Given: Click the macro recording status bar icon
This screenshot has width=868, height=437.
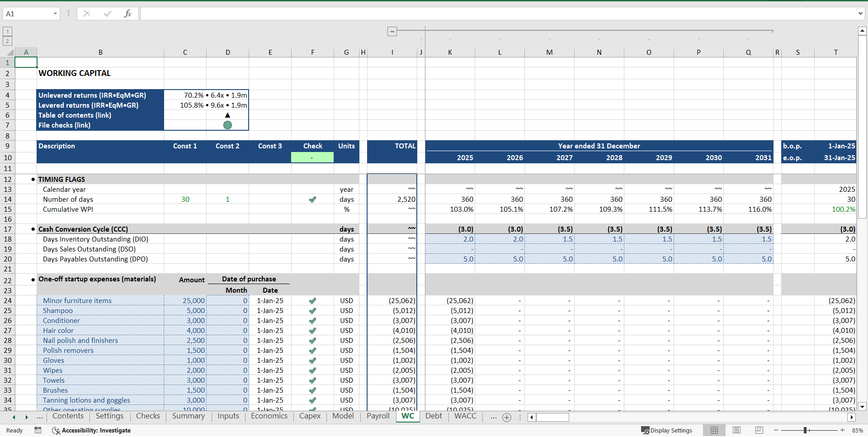Looking at the screenshot, I should (38, 430).
